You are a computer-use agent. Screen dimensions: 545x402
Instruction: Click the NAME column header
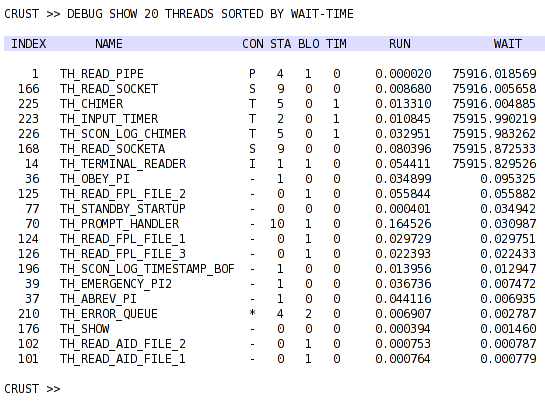(x=109, y=44)
